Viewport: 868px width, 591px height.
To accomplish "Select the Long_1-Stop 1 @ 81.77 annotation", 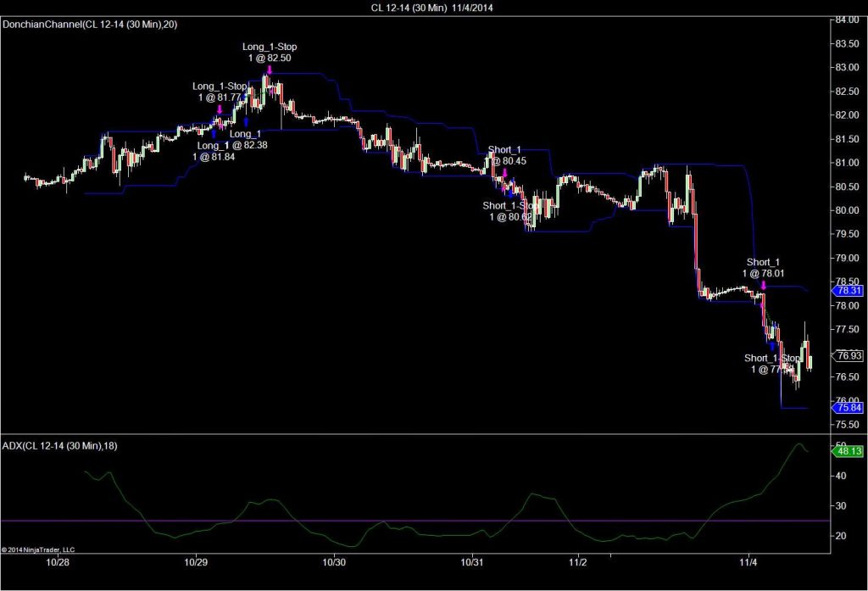I will [220, 92].
